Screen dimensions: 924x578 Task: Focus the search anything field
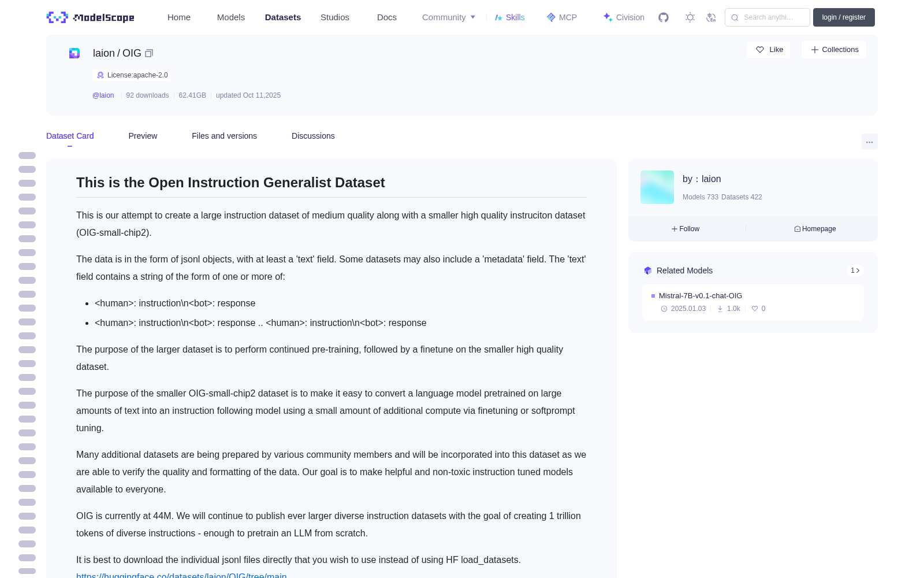[x=767, y=17]
